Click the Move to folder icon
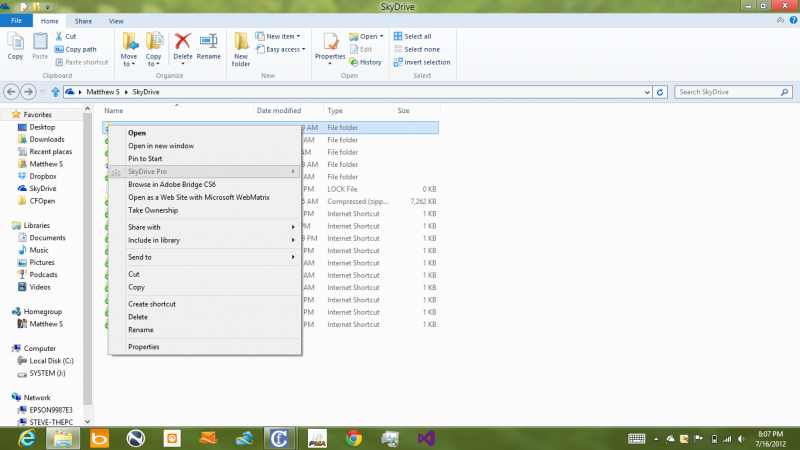800x450 pixels. point(129,41)
